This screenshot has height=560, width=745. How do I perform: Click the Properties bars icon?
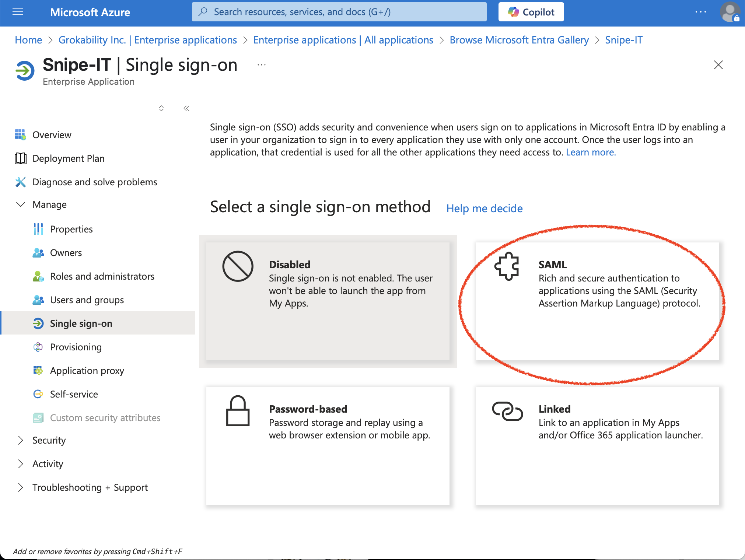(x=38, y=229)
